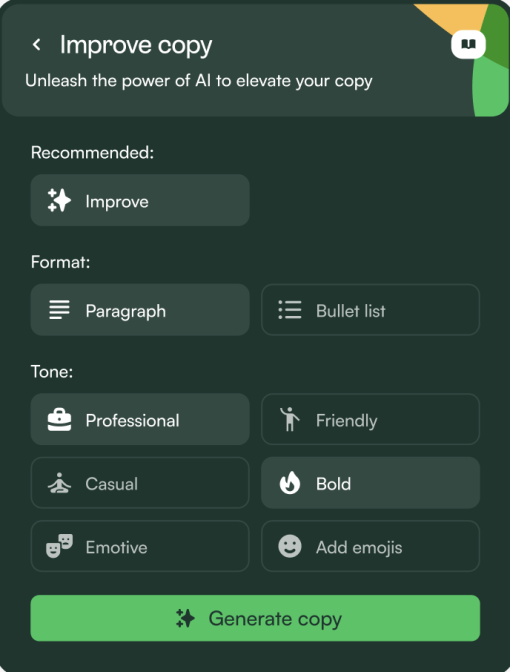Screen dimensions: 510x672
Task: Click the sparkle icon beside Improve
Action: point(59,200)
